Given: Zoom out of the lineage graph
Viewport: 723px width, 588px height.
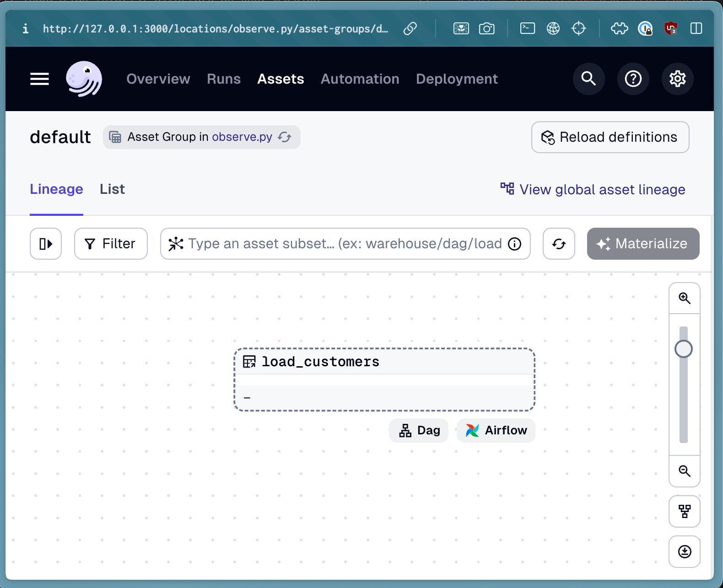Looking at the screenshot, I should pyautogui.click(x=684, y=471).
